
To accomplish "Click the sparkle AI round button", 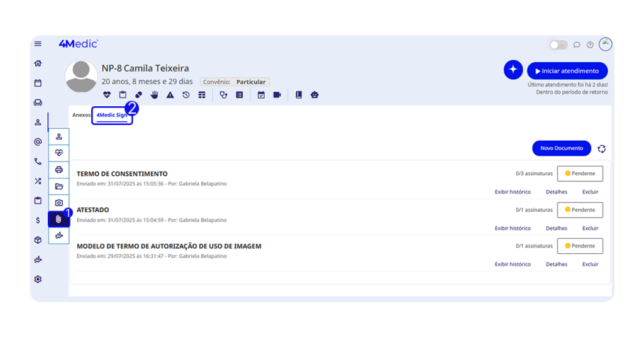I will tap(513, 70).
